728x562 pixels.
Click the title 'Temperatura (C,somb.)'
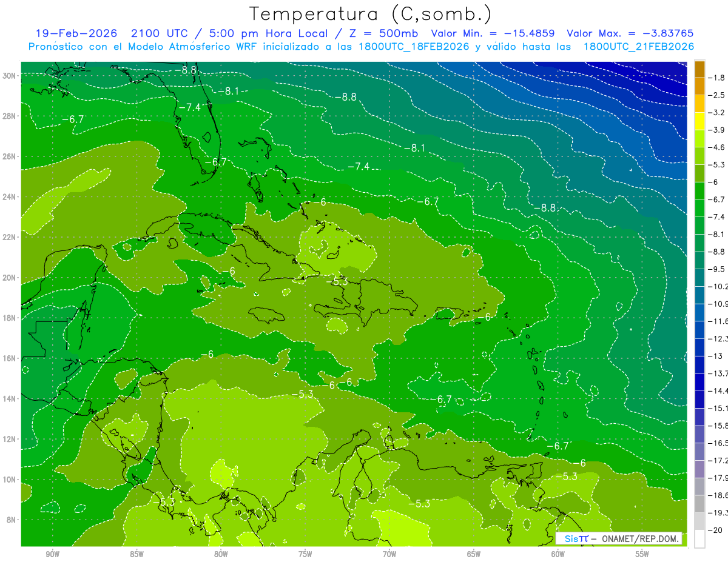[x=371, y=14]
